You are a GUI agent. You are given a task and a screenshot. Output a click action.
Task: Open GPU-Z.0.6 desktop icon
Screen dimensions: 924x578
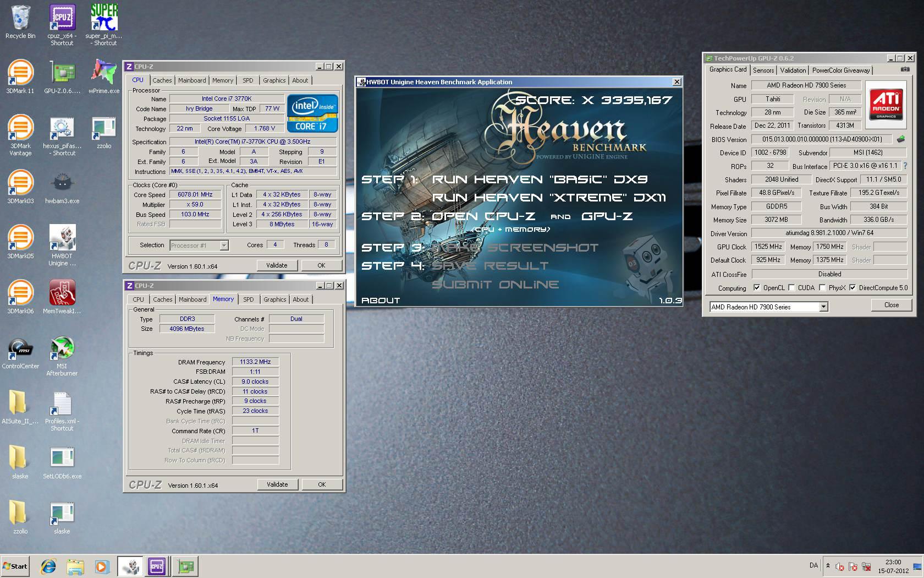point(62,77)
